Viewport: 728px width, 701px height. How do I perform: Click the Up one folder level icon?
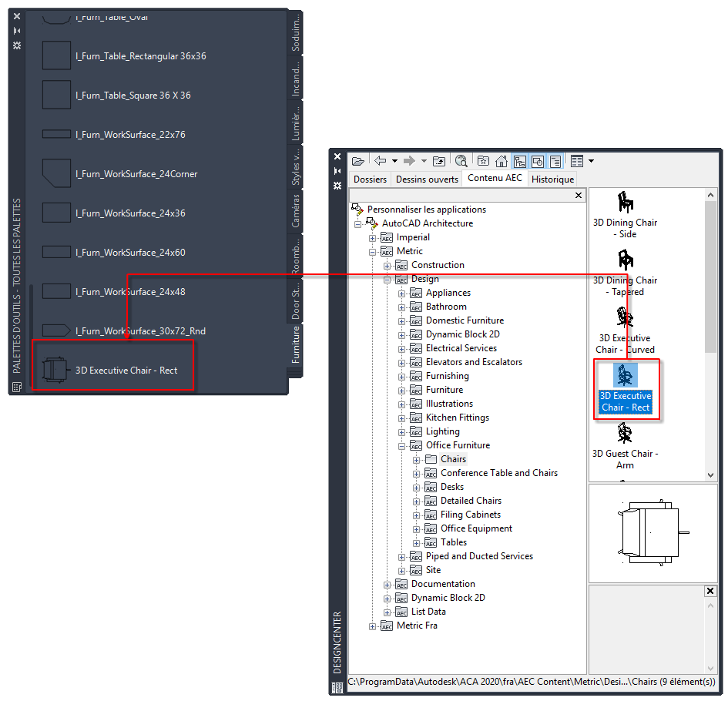tap(439, 161)
